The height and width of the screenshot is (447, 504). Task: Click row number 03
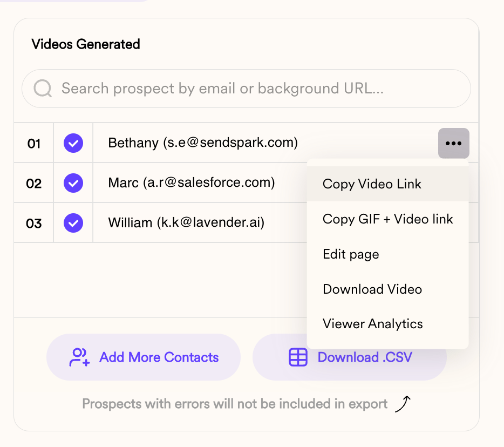point(34,223)
